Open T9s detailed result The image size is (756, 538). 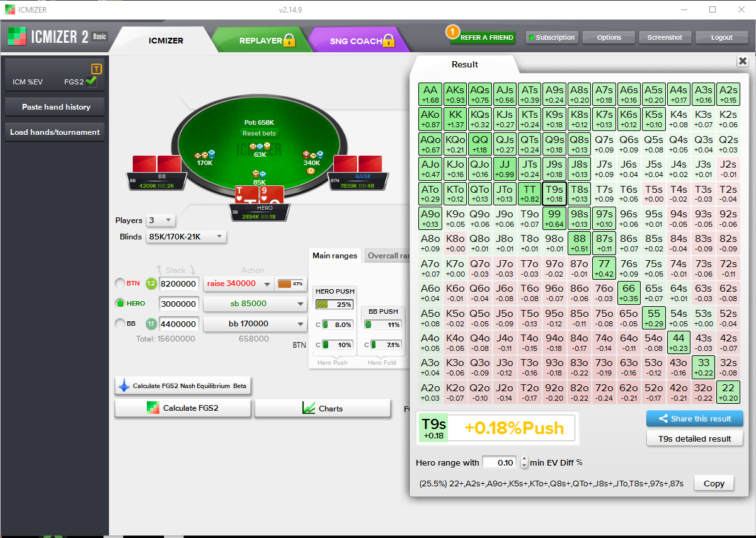pos(695,438)
